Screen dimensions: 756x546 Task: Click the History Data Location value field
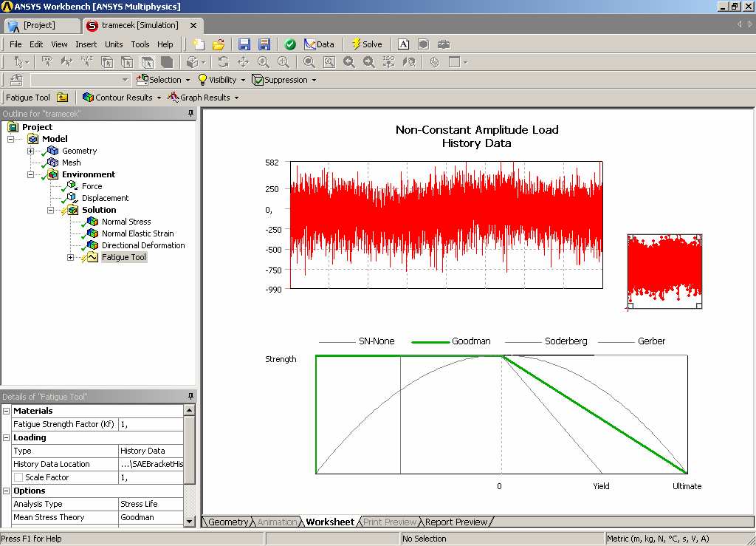151,464
